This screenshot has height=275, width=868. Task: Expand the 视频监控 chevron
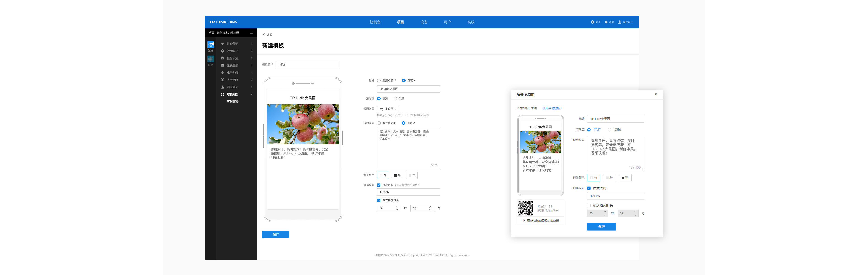pos(252,51)
